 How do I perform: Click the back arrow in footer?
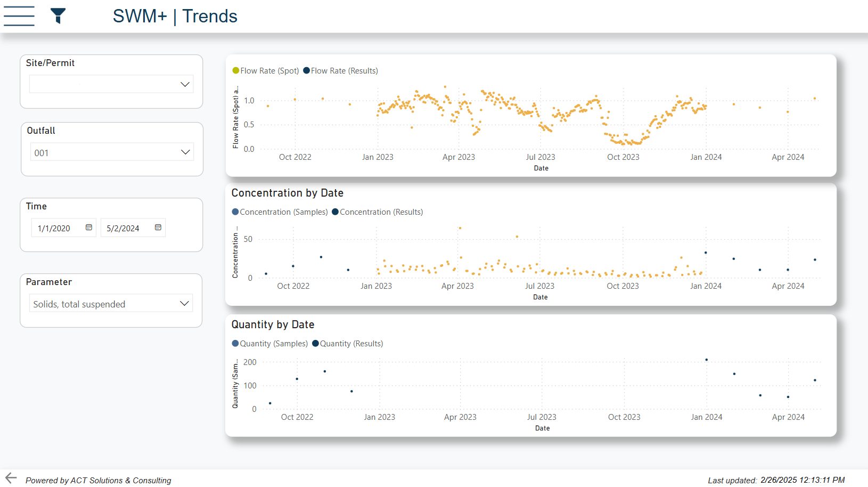click(11, 478)
